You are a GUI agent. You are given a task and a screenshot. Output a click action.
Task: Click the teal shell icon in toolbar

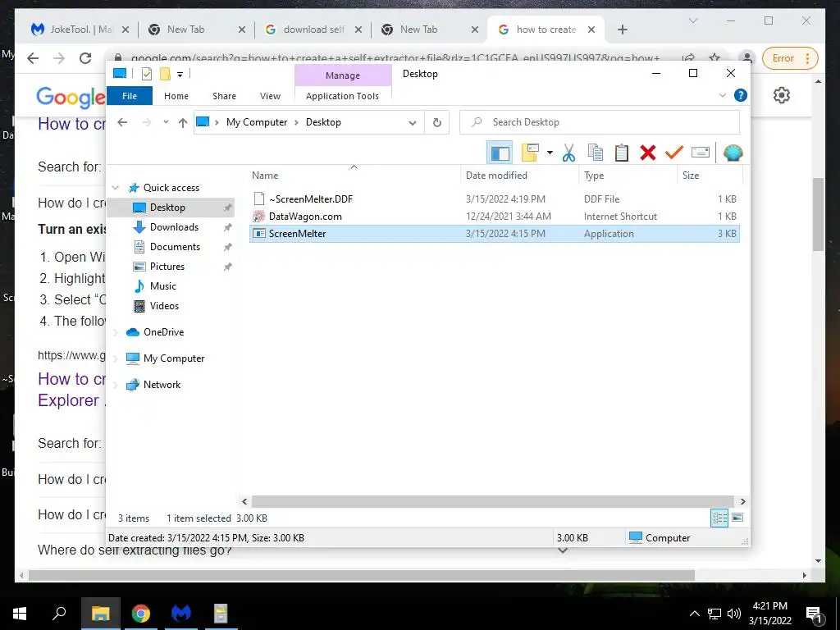[x=733, y=153]
